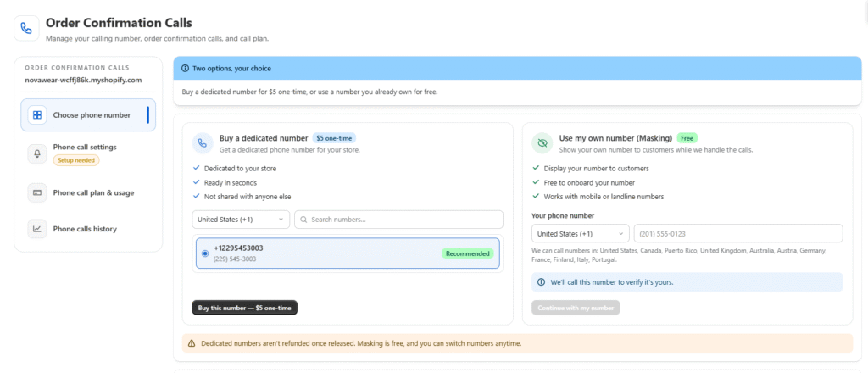
Task: Open Choose phone number section
Action: tap(88, 115)
